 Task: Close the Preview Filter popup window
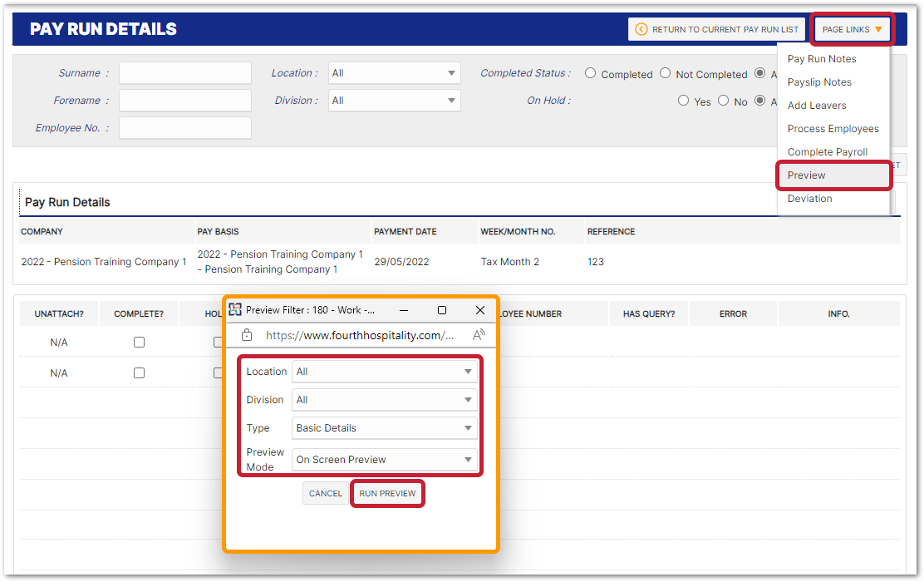480,310
